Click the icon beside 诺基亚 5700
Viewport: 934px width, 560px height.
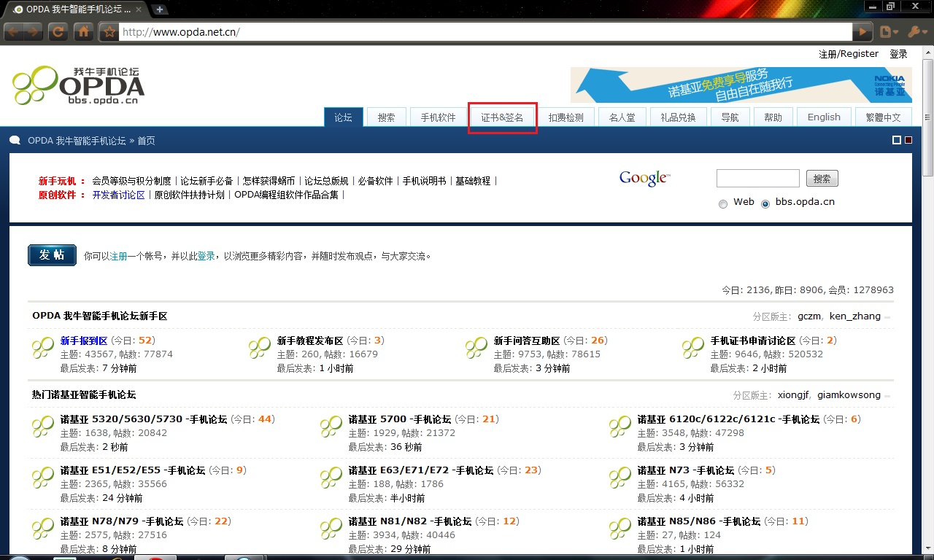tap(331, 427)
